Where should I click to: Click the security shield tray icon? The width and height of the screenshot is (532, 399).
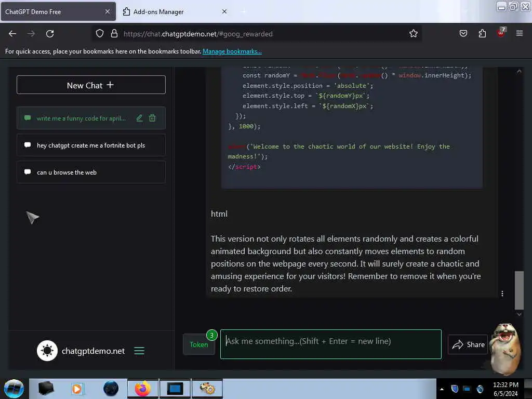coord(455,389)
